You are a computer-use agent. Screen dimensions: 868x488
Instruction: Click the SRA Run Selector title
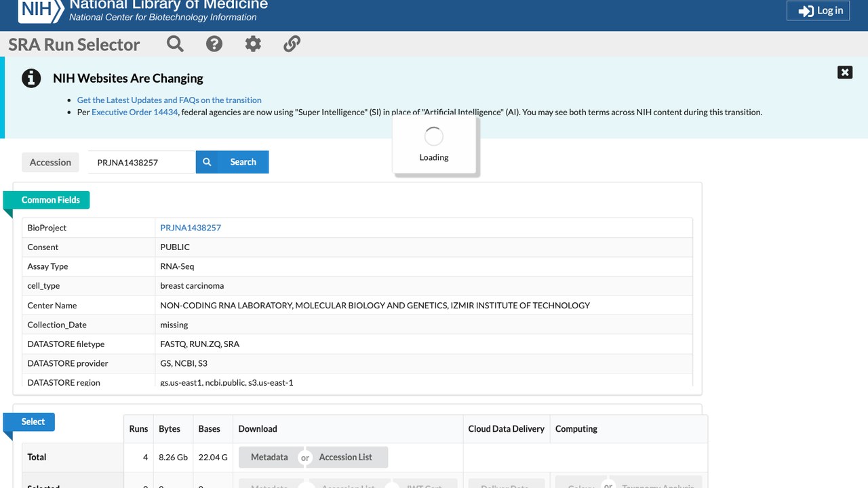pyautogui.click(x=74, y=45)
